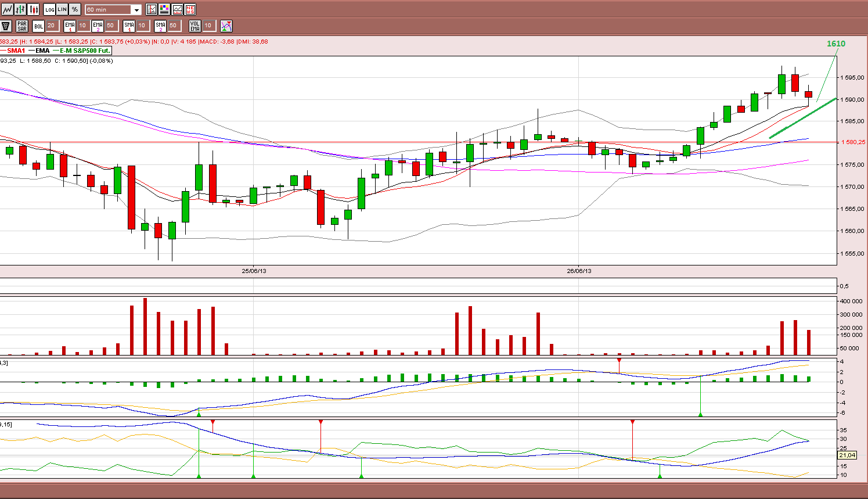Select the EMA legend label
The width and height of the screenshot is (868, 499).
[x=42, y=51]
